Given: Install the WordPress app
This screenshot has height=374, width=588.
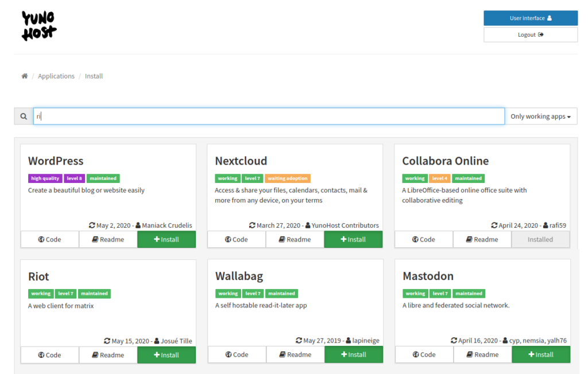Looking at the screenshot, I should coord(167,240).
